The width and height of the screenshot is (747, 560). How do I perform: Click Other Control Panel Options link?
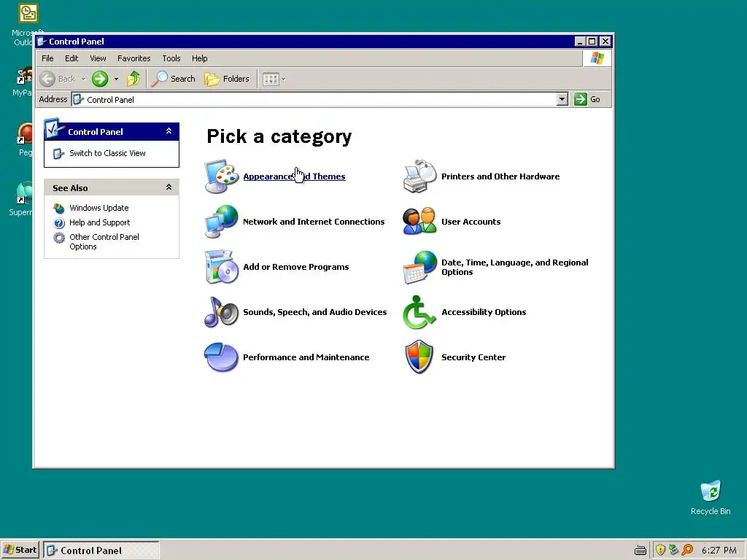pyautogui.click(x=104, y=242)
